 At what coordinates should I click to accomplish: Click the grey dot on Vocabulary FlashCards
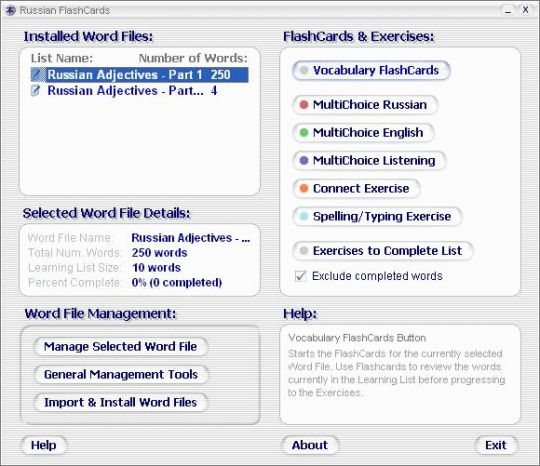(x=304, y=70)
